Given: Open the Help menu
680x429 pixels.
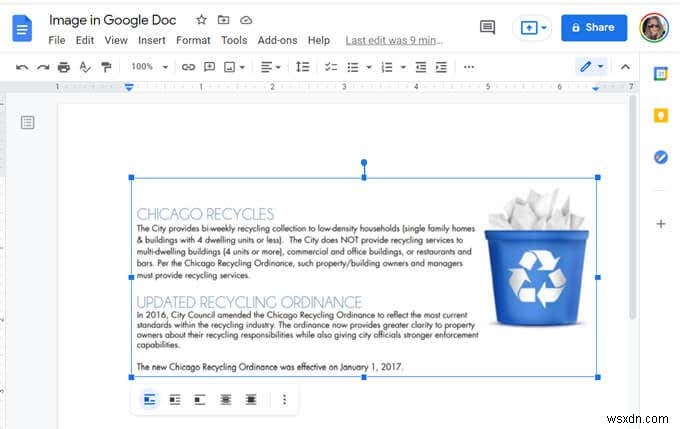Looking at the screenshot, I should click(319, 40).
